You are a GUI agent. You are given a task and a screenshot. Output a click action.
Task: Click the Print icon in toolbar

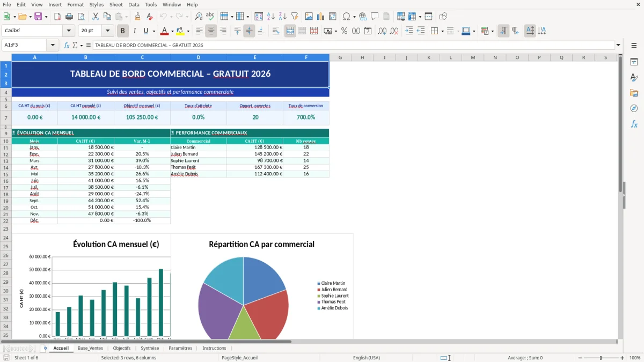tap(69, 17)
